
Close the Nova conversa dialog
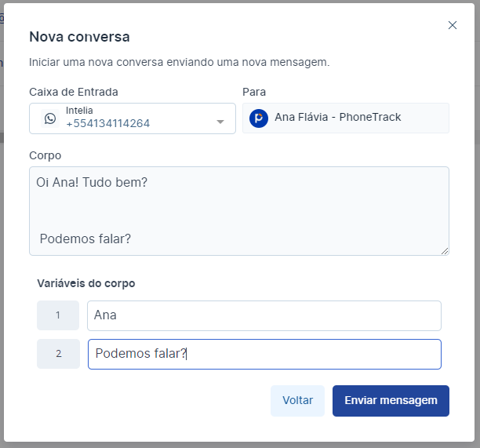click(453, 25)
